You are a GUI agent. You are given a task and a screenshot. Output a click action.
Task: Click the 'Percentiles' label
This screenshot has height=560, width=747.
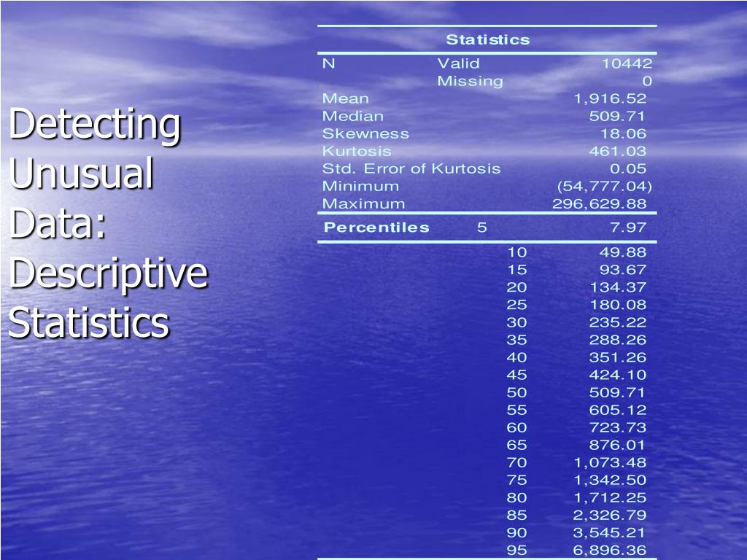point(376,227)
